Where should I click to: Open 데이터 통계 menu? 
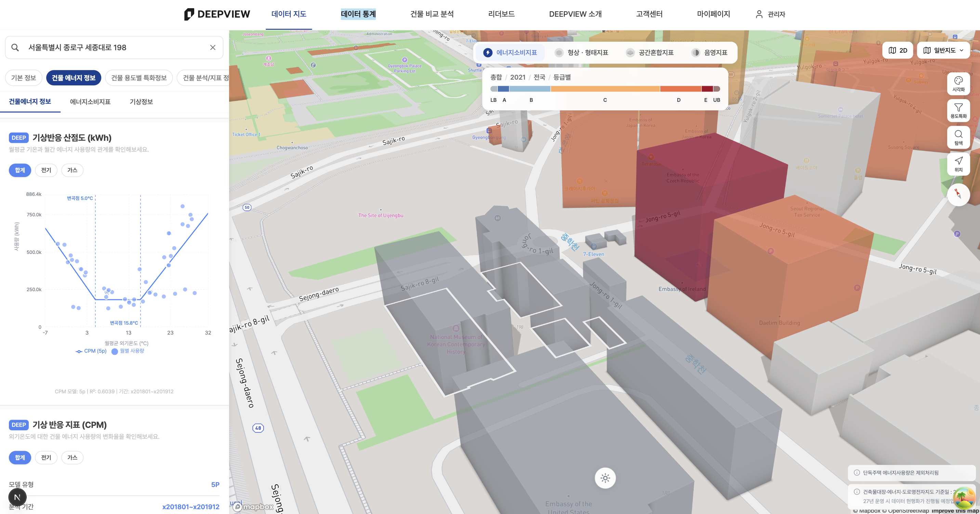pyautogui.click(x=358, y=14)
